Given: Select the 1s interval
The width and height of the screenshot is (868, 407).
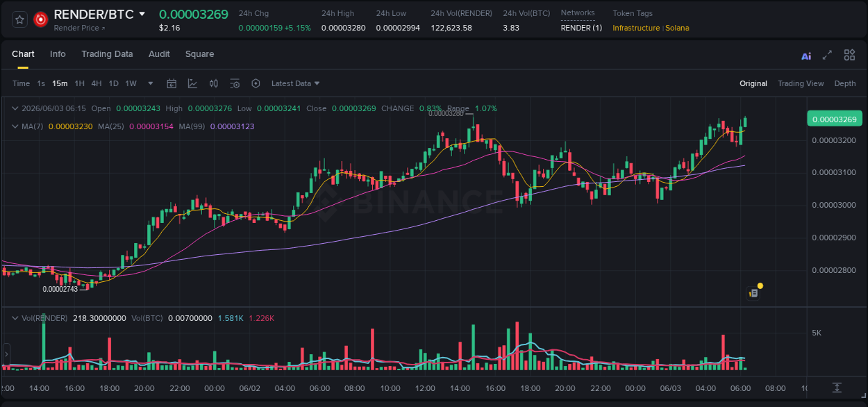Looking at the screenshot, I should point(41,83).
